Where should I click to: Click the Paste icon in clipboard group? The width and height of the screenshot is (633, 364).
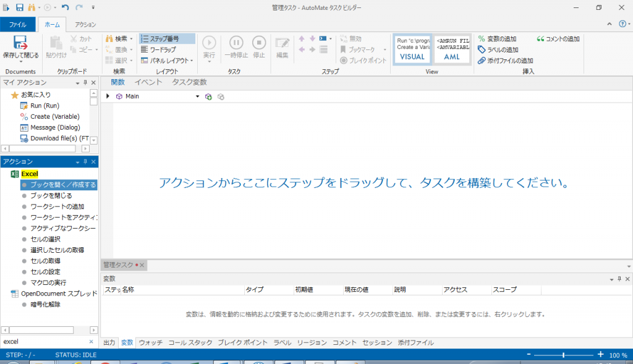click(x=56, y=43)
